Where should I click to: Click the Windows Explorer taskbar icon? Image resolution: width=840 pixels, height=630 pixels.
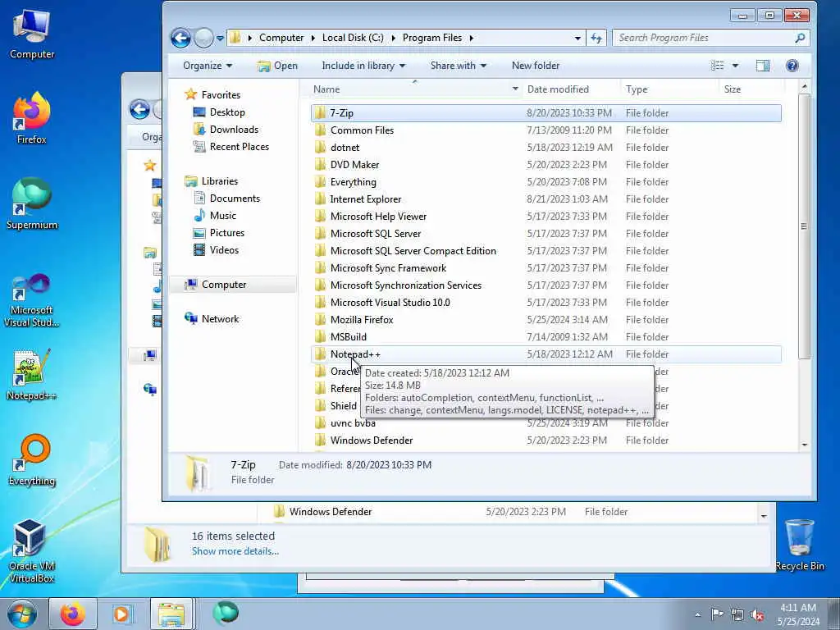(171, 614)
